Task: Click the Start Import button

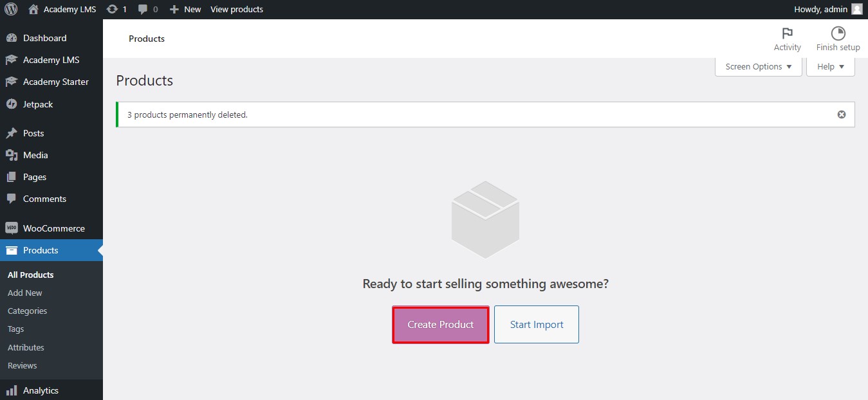Action: pos(537,325)
